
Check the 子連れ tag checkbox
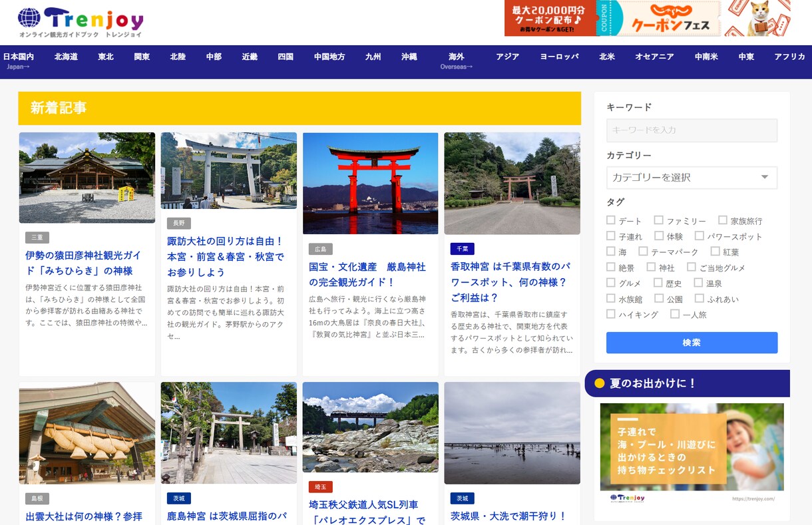click(x=611, y=236)
